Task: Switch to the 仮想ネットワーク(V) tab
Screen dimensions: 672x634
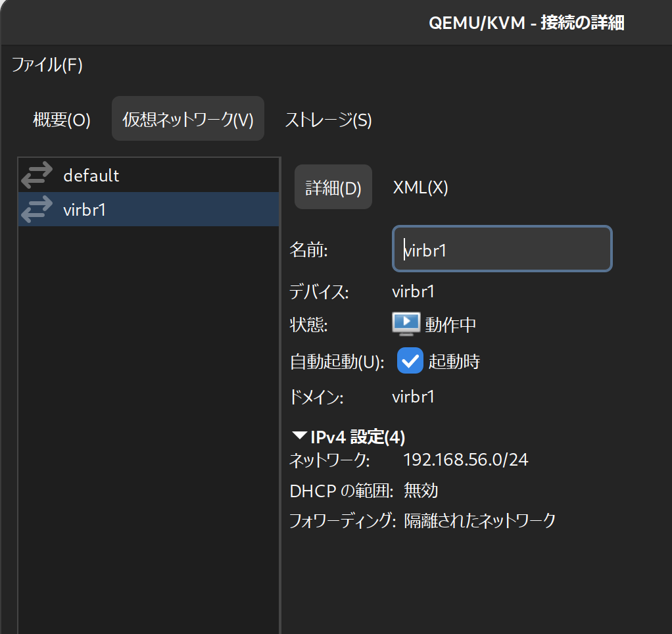Action: (x=188, y=118)
